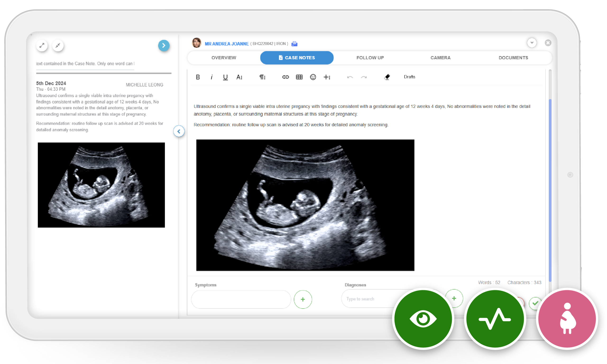Screen dimensions: 607x364
Task: Apply italic formatting to text
Action: 212,77
